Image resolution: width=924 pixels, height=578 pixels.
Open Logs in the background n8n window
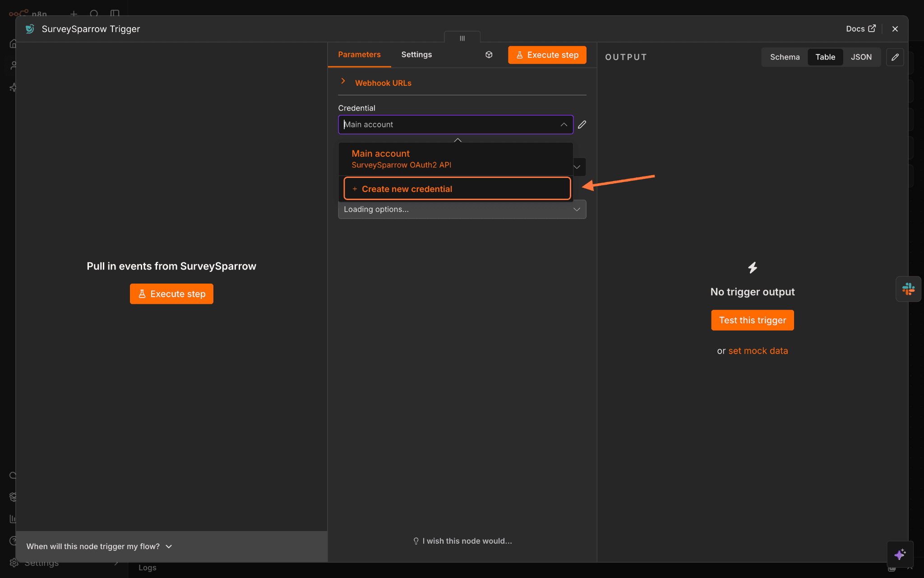pyautogui.click(x=148, y=568)
